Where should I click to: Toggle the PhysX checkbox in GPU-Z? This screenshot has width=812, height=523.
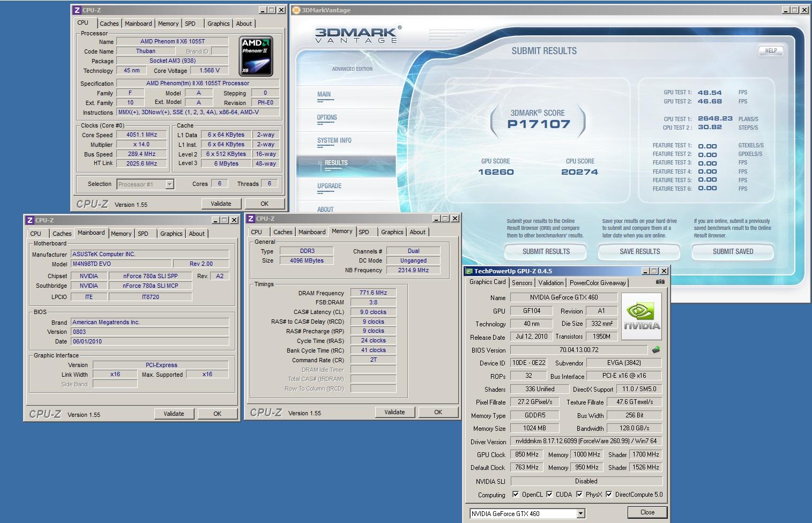pyautogui.click(x=579, y=495)
